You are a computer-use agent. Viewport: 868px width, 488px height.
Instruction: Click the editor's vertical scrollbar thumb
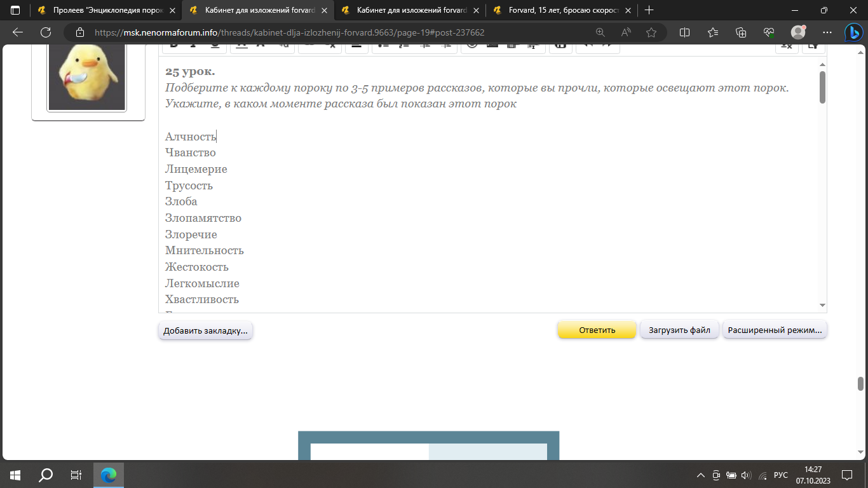(x=822, y=87)
